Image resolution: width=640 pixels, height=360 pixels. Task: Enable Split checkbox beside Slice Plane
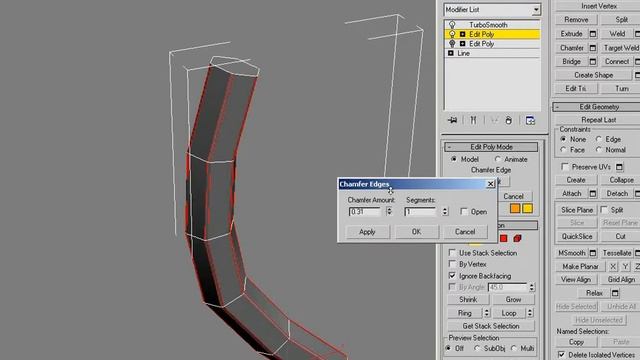click(604, 209)
